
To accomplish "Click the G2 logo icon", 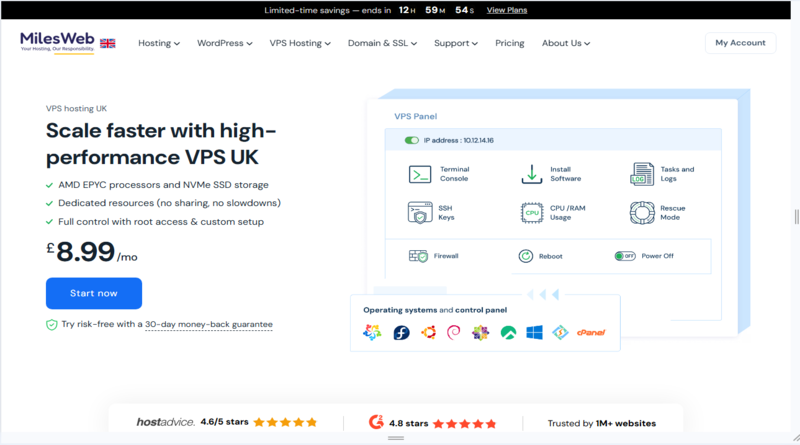I will [376, 422].
